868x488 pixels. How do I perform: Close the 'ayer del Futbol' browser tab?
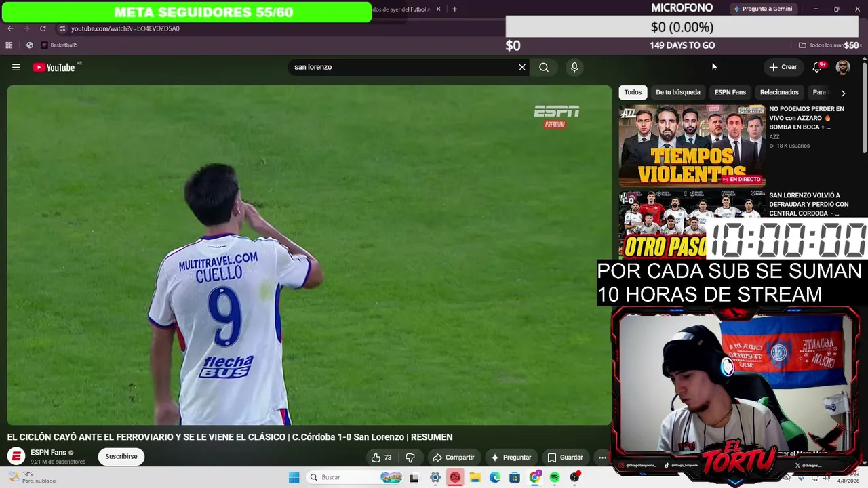438,9
